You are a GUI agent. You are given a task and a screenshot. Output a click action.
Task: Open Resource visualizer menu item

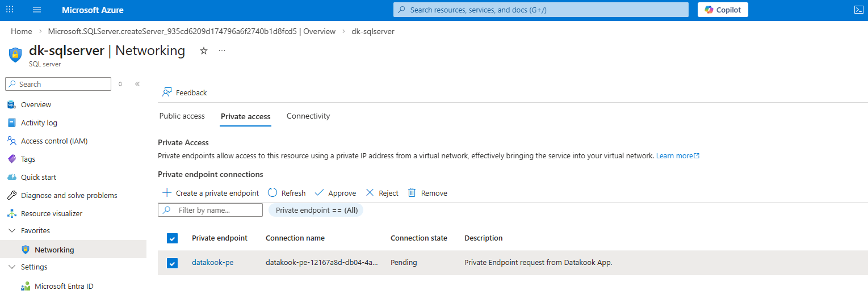(52, 213)
